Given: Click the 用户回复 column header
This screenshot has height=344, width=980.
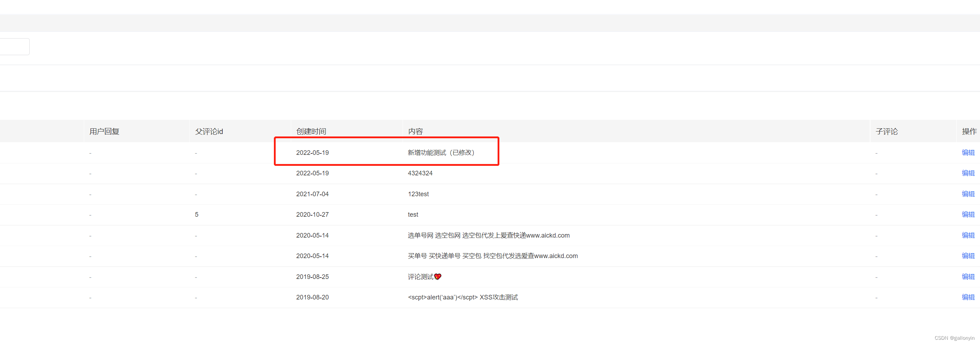Looking at the screenshot, I should click(104, 131).
